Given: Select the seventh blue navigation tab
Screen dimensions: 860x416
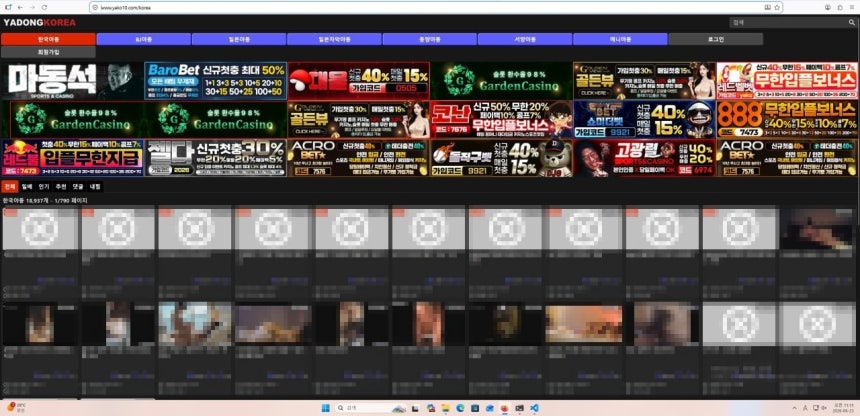Looking at the screenshot, I should [x=620, y=39].
